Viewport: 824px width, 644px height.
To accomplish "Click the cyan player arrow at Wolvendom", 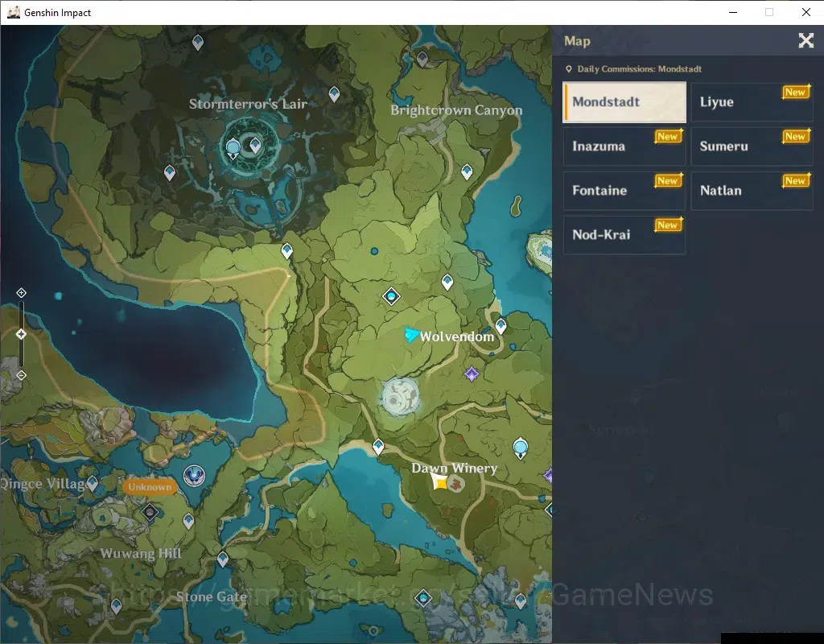I will click(411, 334).
